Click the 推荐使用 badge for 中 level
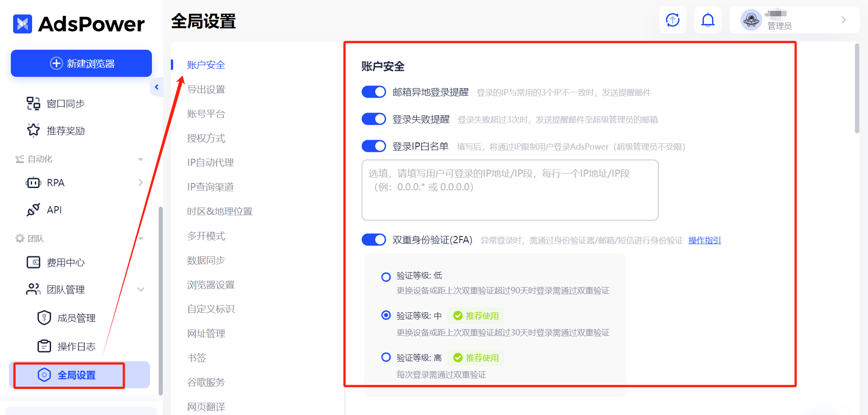The height and width of the screenshot is (415, 868). tap(476, 316)
